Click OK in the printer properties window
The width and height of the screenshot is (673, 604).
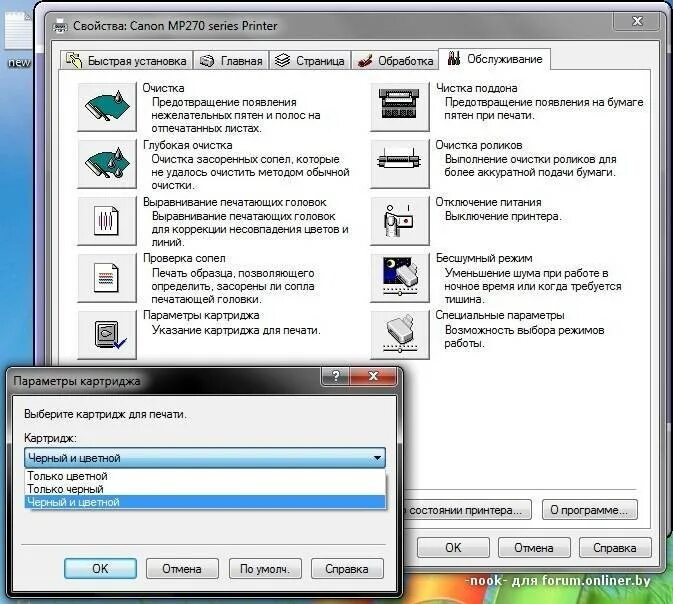tap(453, 548)
